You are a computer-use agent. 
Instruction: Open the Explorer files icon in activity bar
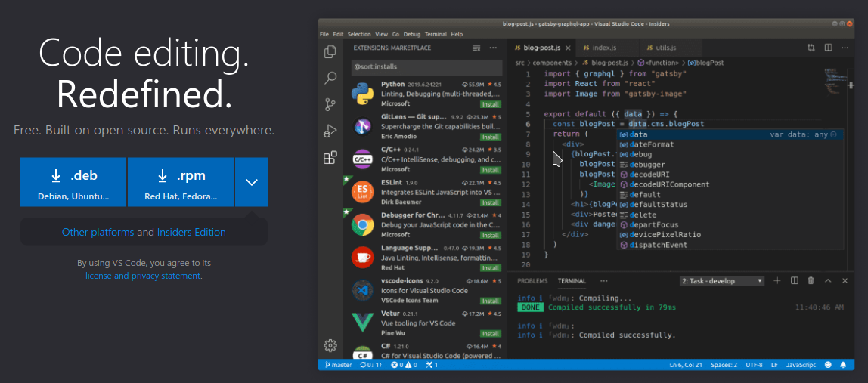pos(330,52)
